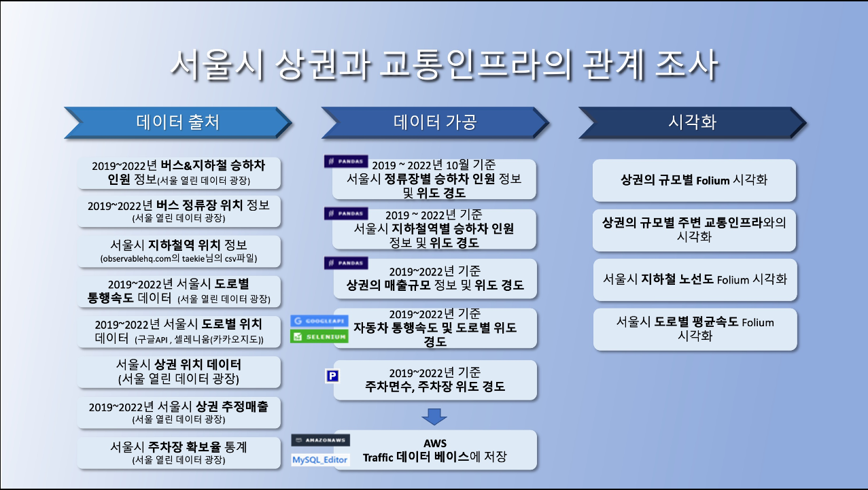Select the 서울시 상권 위치 데이터 box

179,372
